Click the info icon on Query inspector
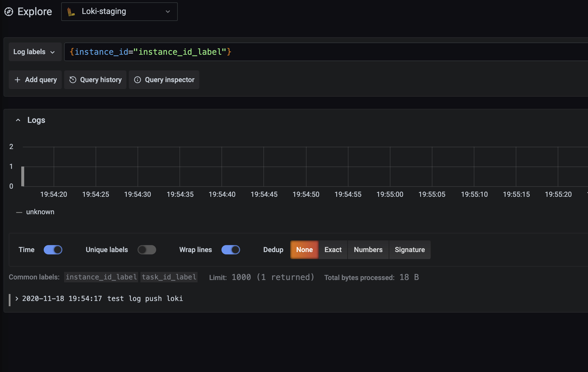The image size is (588, 372). point(138,79)
